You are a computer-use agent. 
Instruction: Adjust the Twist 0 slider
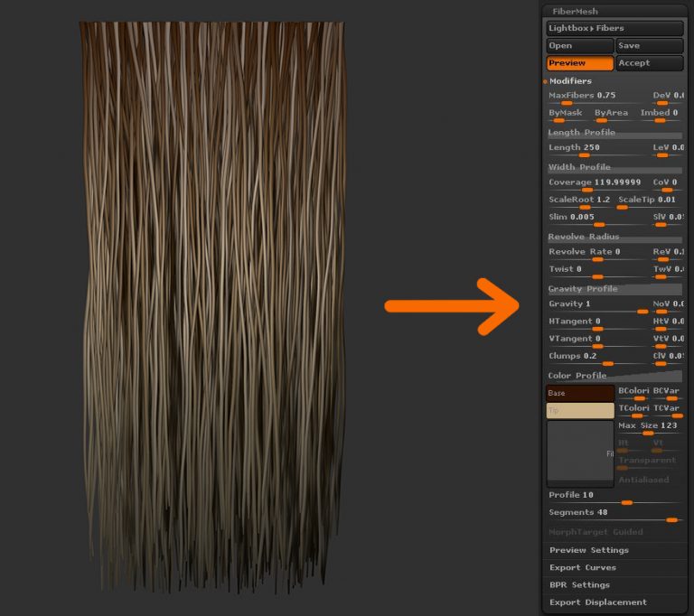[596, 272]
